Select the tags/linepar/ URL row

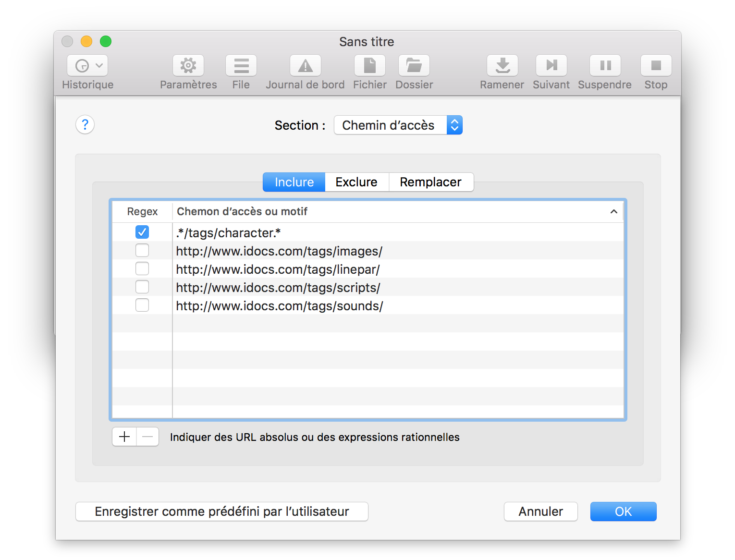tap(278, 269)
